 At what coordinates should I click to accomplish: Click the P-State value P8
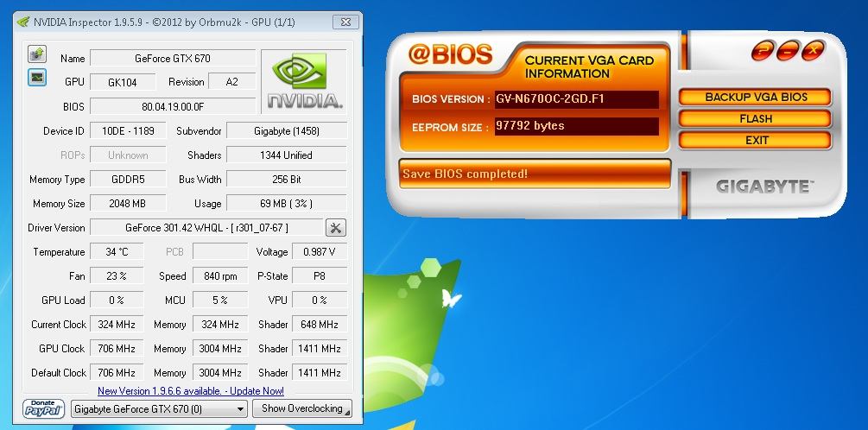point(320,275)
